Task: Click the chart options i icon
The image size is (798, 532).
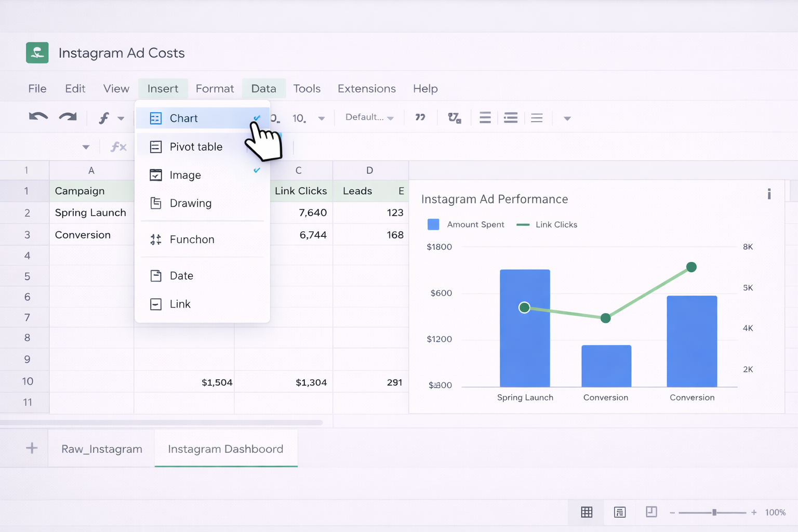Action: [x=769, y=194]
